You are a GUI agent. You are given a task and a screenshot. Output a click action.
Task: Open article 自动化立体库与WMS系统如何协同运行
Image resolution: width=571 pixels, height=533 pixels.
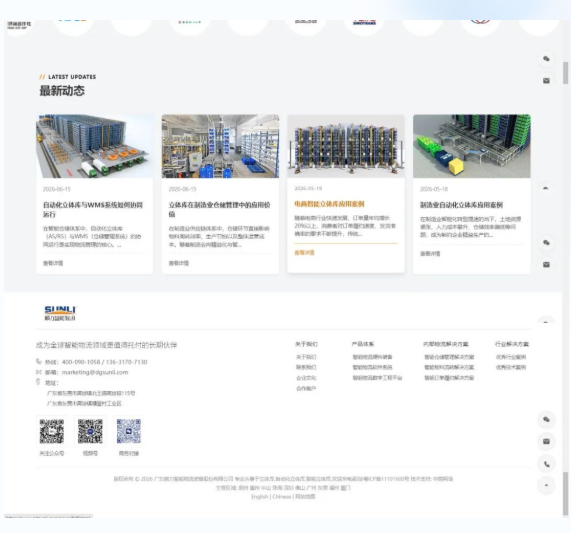click(93, 210)
